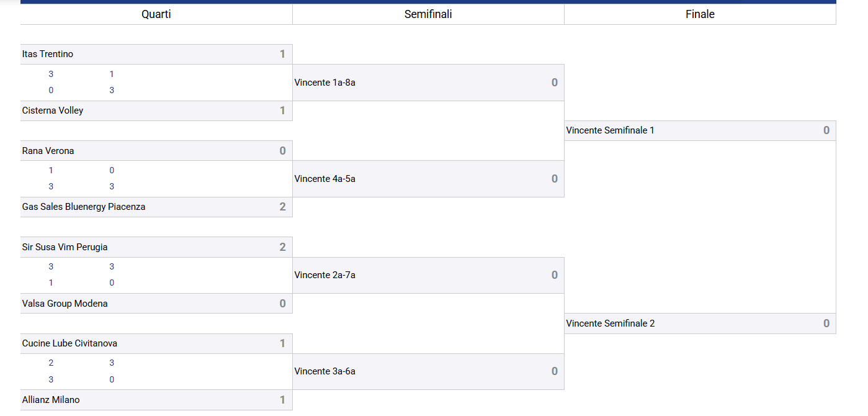The height and width of the screenshot is (416, 868).
Task: Switch to the Quarti column header
Action: point(156,14)
